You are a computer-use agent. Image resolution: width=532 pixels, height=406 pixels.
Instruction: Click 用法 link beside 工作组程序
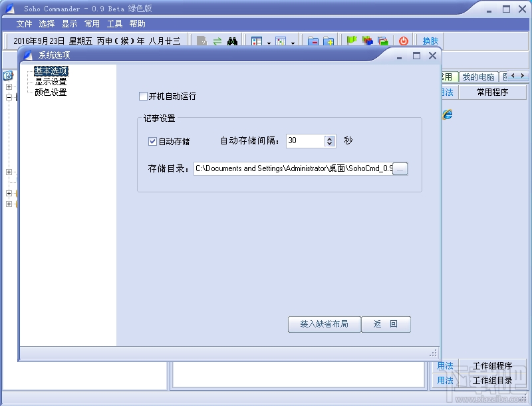[x=445, y=366]
